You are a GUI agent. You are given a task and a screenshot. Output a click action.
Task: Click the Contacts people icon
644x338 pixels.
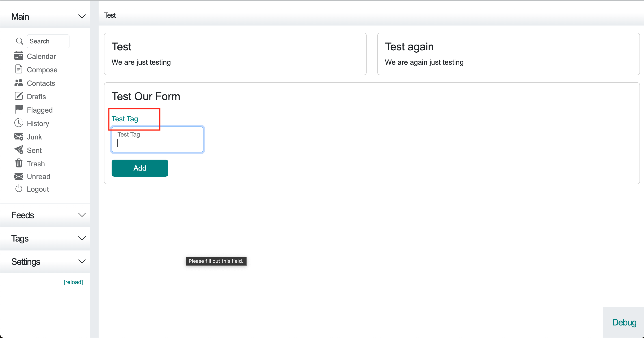[x=19, y=83]
